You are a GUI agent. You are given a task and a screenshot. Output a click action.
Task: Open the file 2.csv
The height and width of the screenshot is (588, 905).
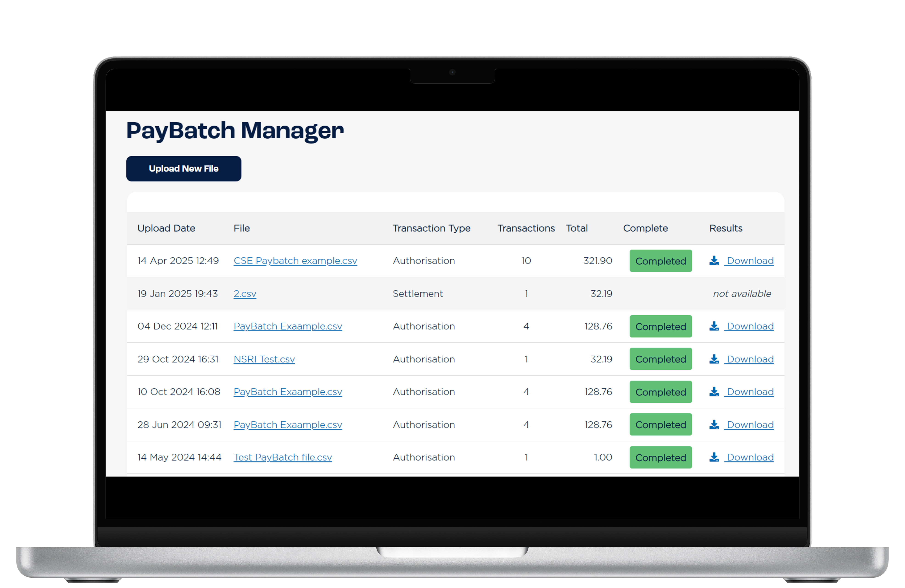(x=245, y=294)
